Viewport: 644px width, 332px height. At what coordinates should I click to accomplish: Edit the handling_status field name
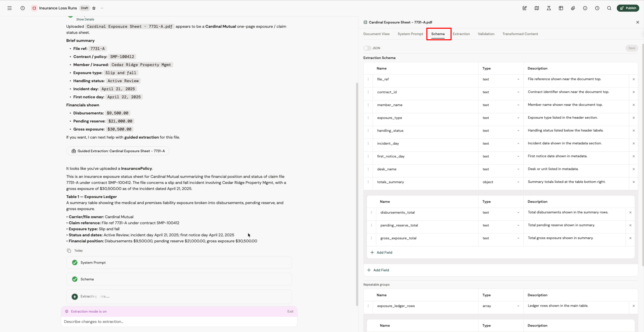(426, 130)
